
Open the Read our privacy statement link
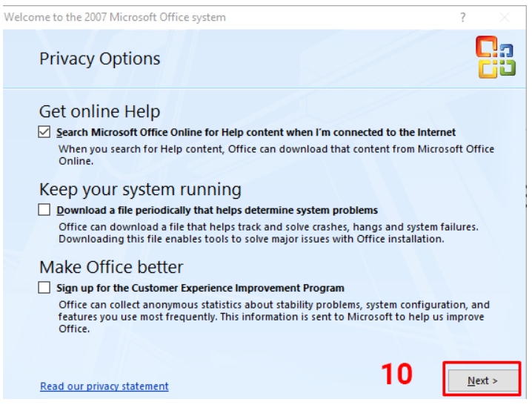pos(104,386)
